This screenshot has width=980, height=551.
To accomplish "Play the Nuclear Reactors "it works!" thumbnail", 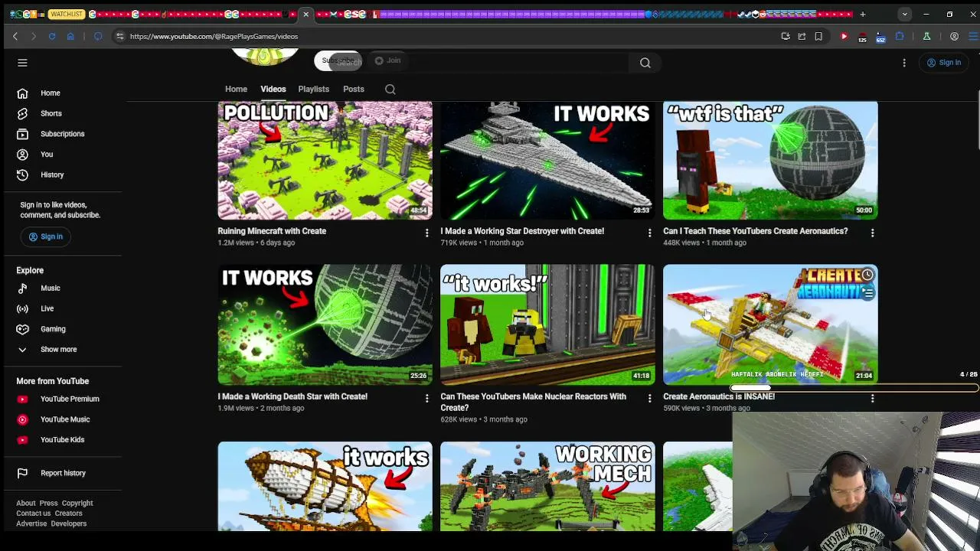I will click(547, 324).
